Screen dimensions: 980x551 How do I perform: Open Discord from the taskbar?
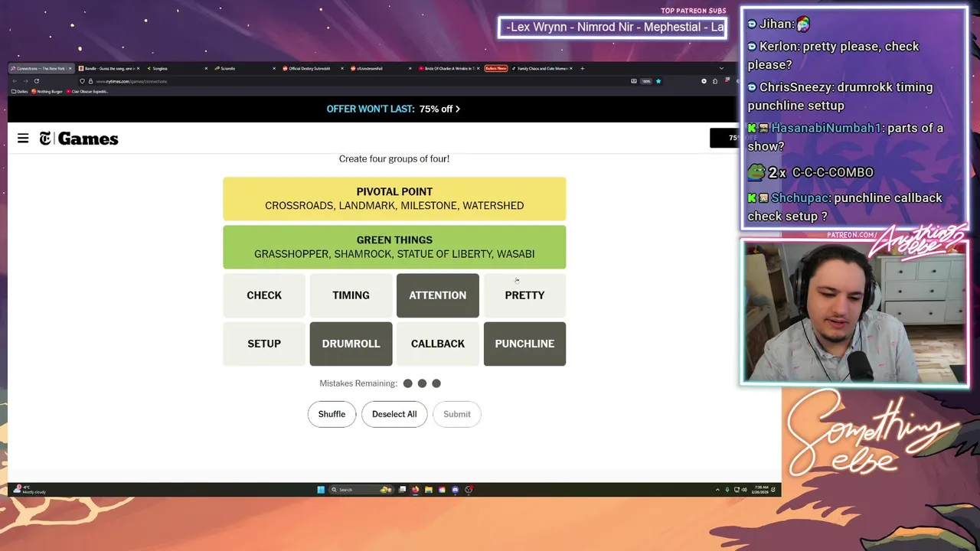(x=456, y=490)
